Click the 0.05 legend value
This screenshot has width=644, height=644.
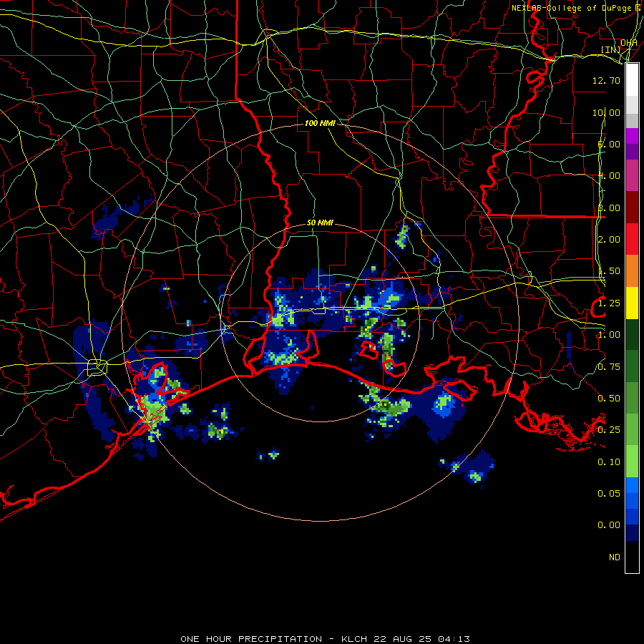(x=609, y=494)
